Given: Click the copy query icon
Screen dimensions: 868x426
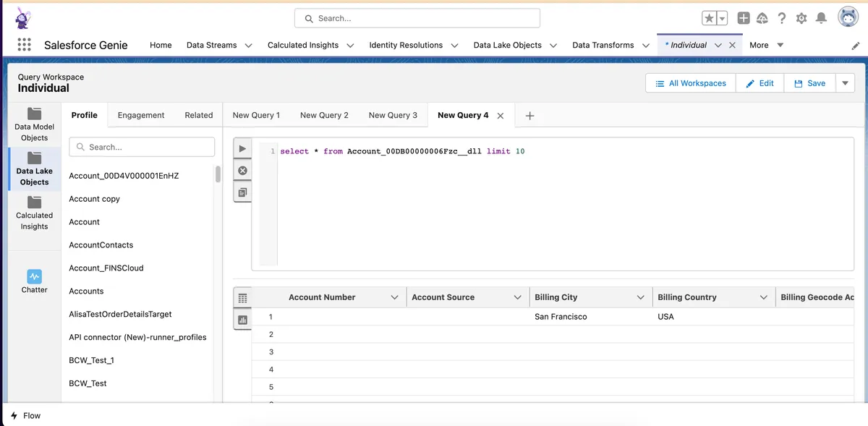Looking at the screenshot, I should click(x=242, y=192).
